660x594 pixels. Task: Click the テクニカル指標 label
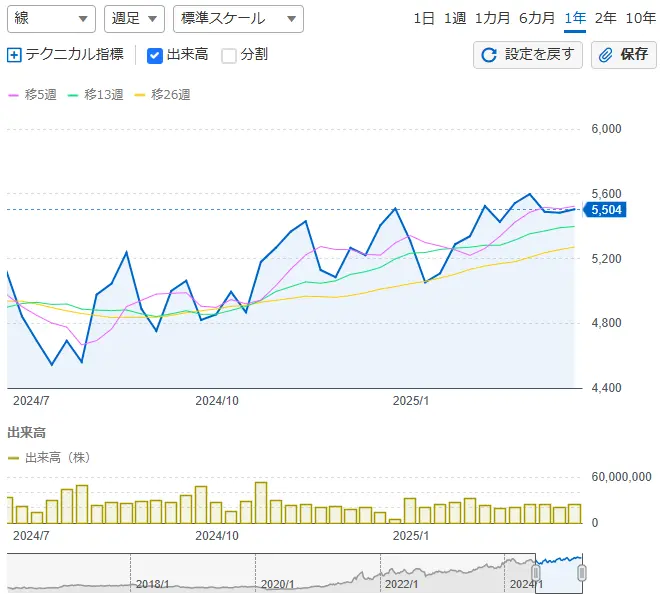[75, 55]
